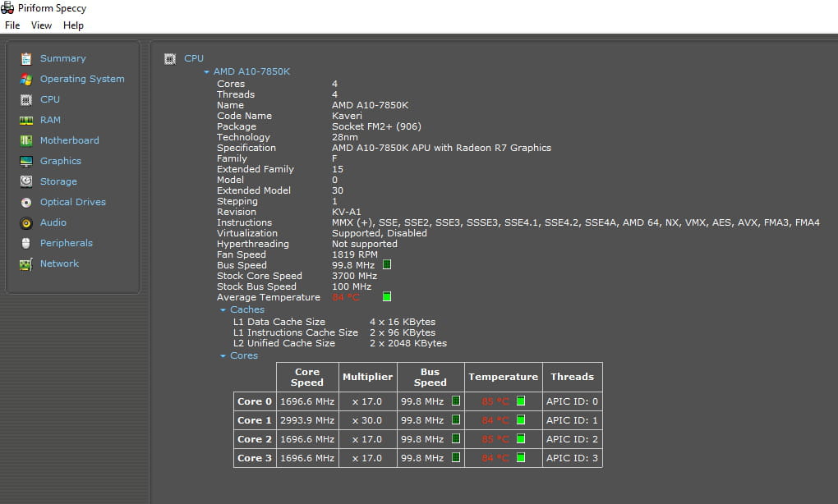
Task: Go to the Summary section
Action: [63, 58]
